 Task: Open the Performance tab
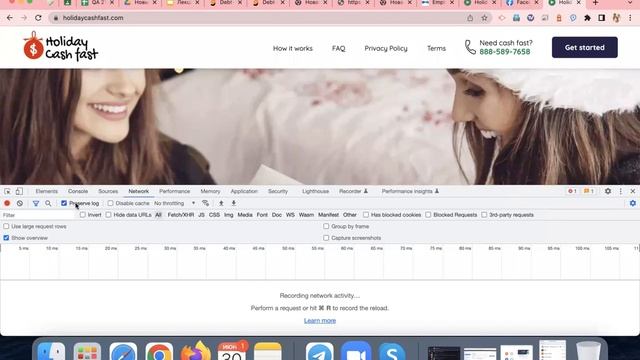pos(175,191)
